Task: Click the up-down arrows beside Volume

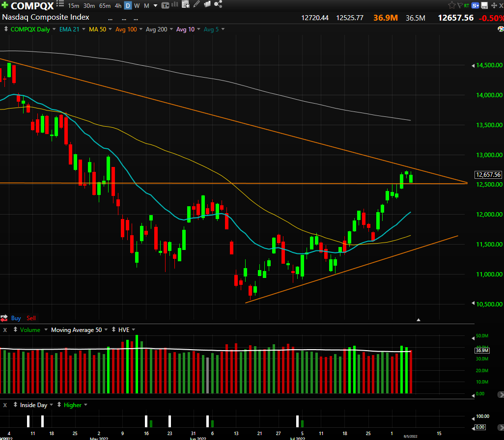Action: 15,330
